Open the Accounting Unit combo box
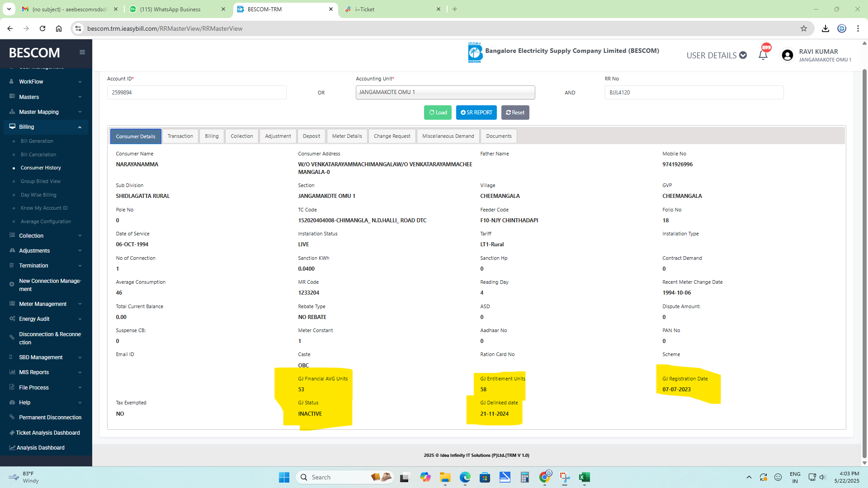This screenshot has height=488, width=868. point(445,92)
